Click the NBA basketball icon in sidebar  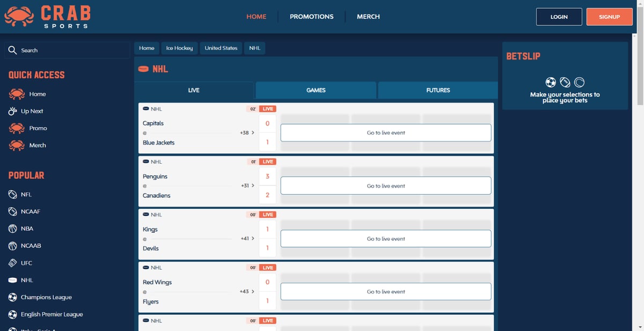13,229
